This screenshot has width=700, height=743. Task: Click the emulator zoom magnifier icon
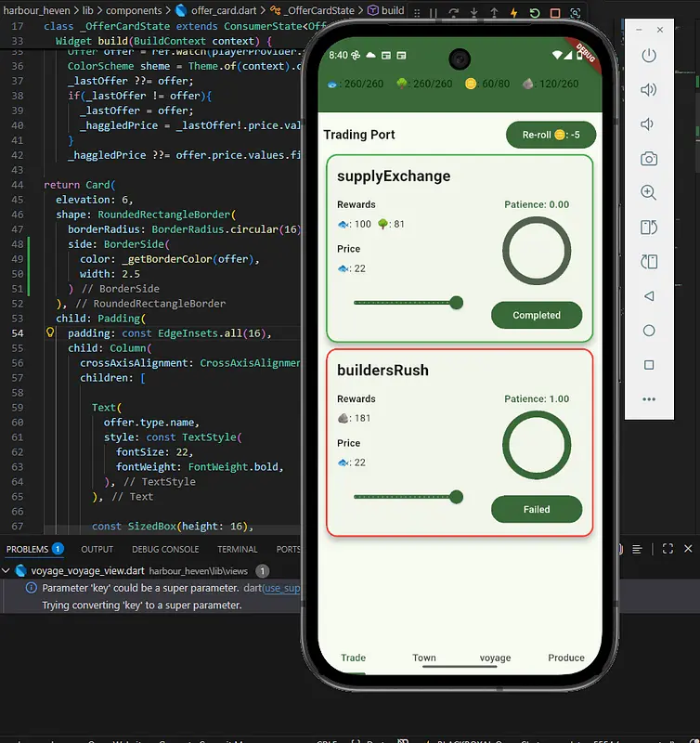(x=649, y=193)
